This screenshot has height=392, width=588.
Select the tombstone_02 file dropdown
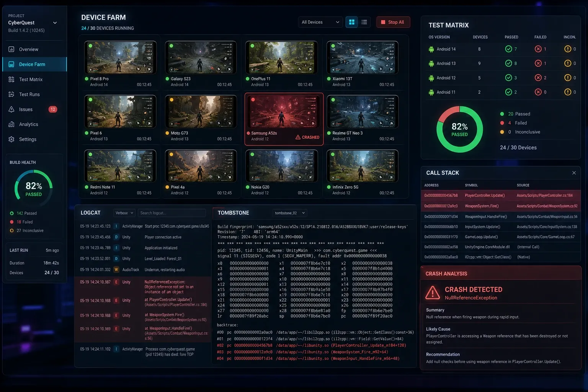tap(290, 213)
